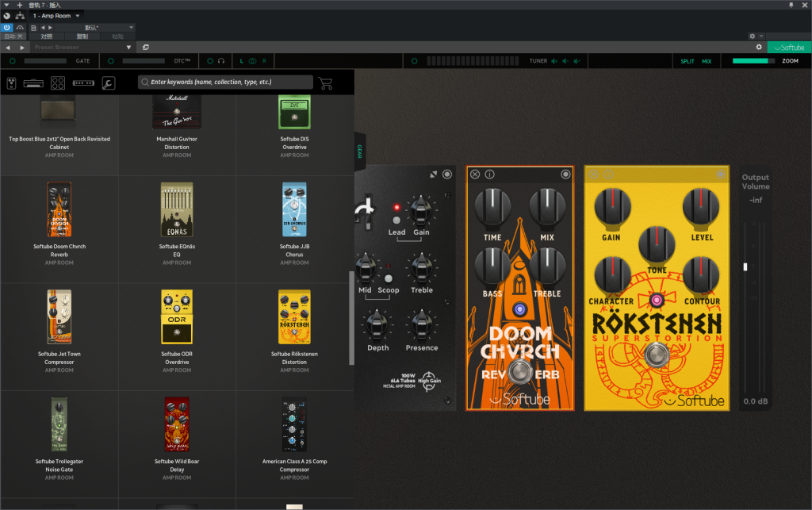The width and height of the screenshot is (812, 510).
Task: Enable the DTC toggle
Action: (x=111, y=61)
